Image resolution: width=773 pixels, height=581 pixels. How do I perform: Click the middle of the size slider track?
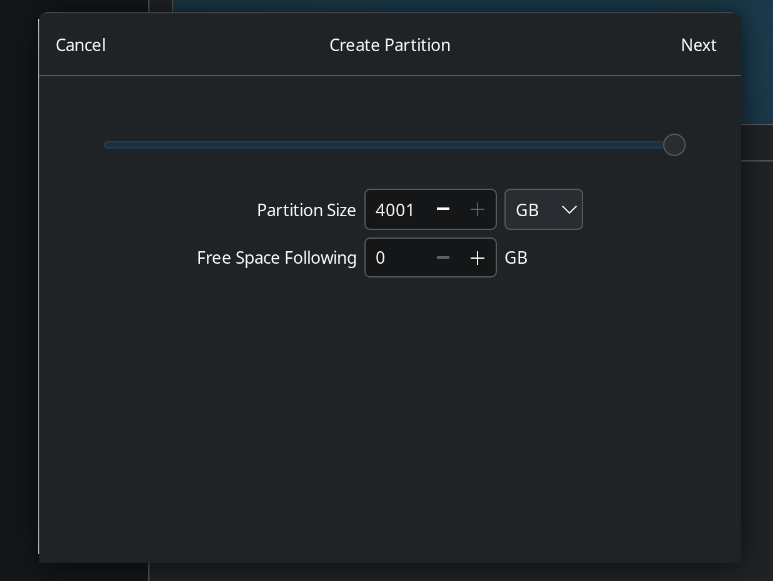point(389,145)
